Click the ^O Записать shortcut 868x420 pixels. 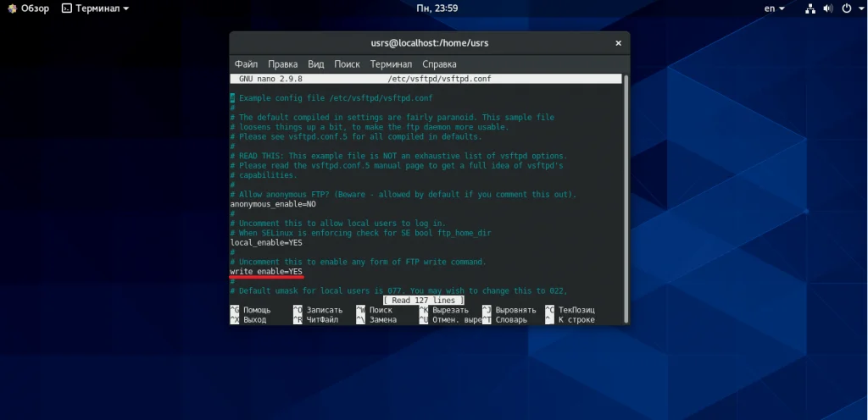pyautogui.click(x=319, y=310)
